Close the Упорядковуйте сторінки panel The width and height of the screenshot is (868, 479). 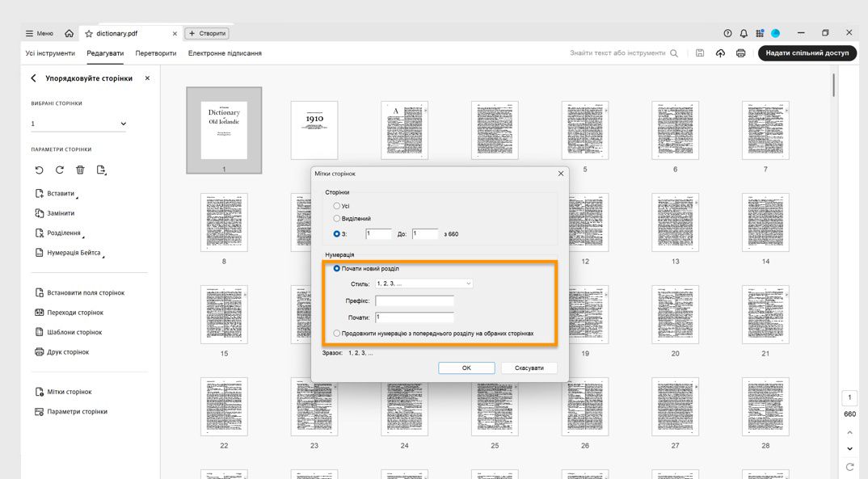[x=147, y=78]
